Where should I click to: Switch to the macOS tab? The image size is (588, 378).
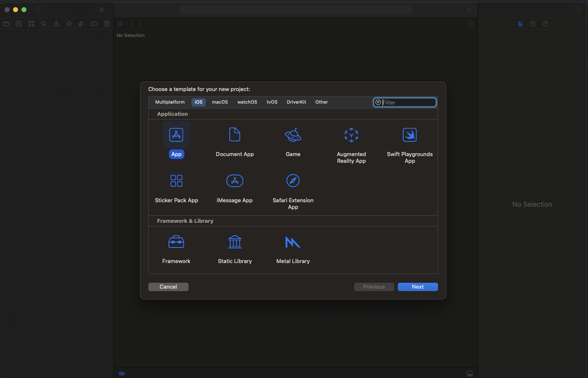click(220, 102)
